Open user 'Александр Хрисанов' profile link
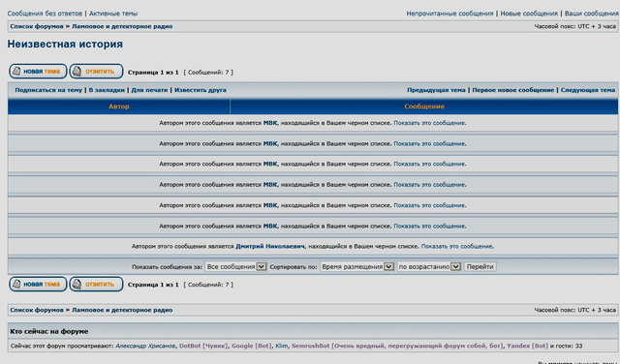The image size is (620, 364). coord(145,346)
